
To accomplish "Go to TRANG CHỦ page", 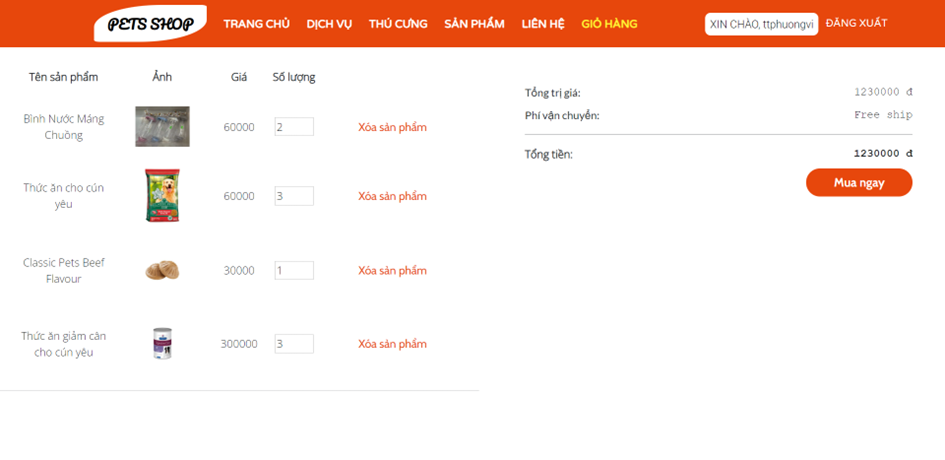I will (257, 24).
